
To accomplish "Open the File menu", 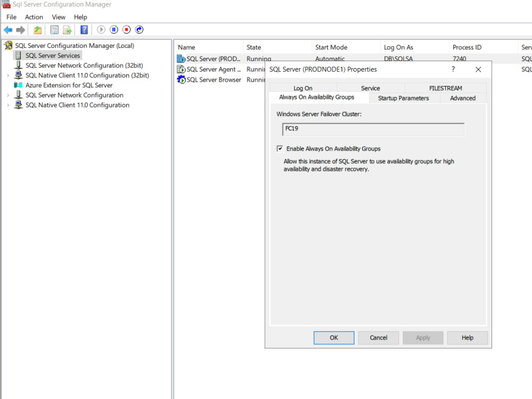I will [x=11, y=17].
